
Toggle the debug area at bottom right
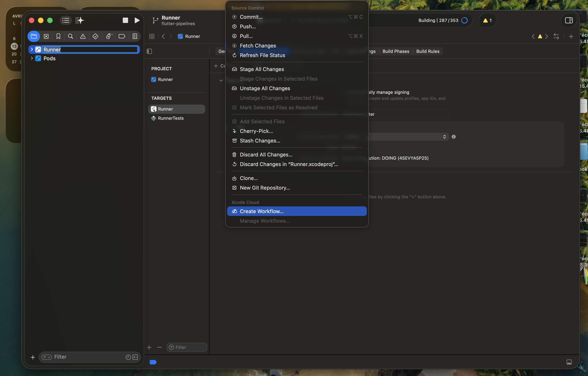point(569,362)
